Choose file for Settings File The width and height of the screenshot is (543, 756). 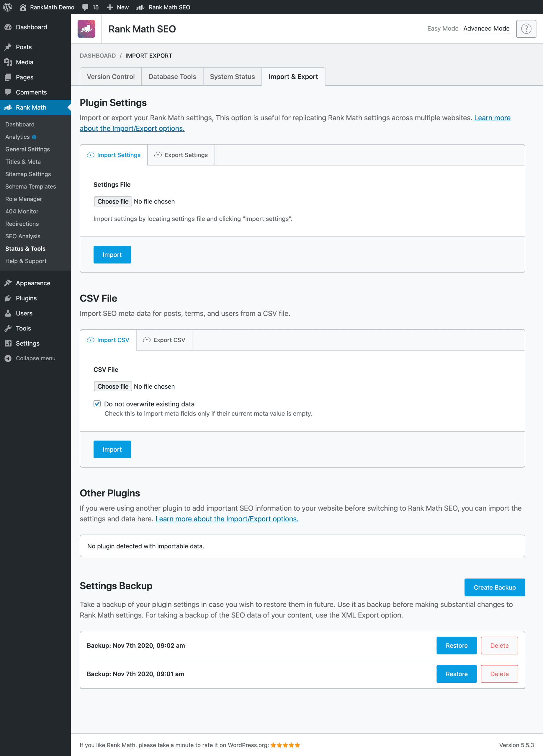click(x=113, y=201)
